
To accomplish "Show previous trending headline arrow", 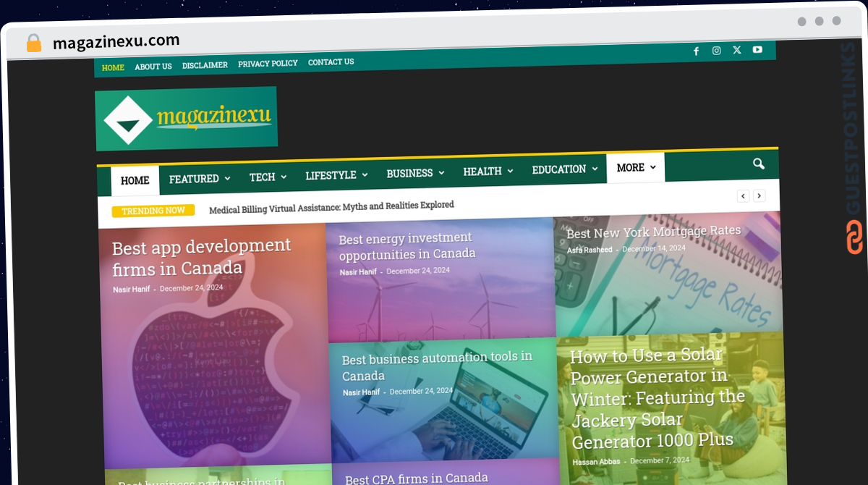I will [x=743, y=195].
